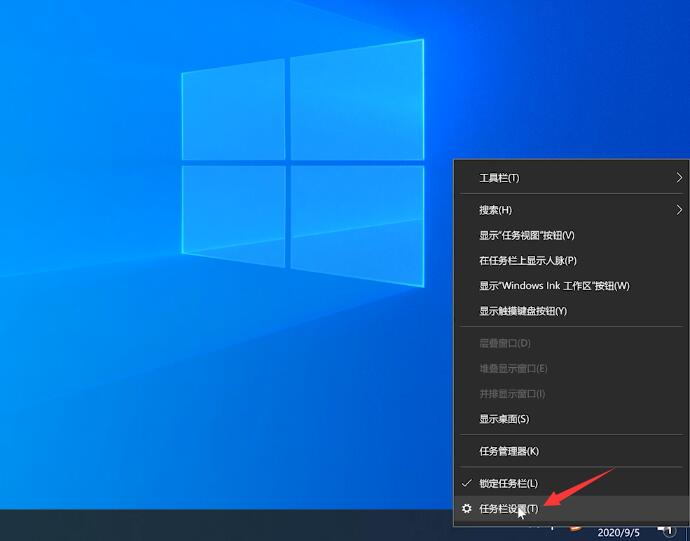The image size is (690, 541).
Task: Open the 搜索(H) submenu entry
Action: pyautogui.click(x=571, y=210)
